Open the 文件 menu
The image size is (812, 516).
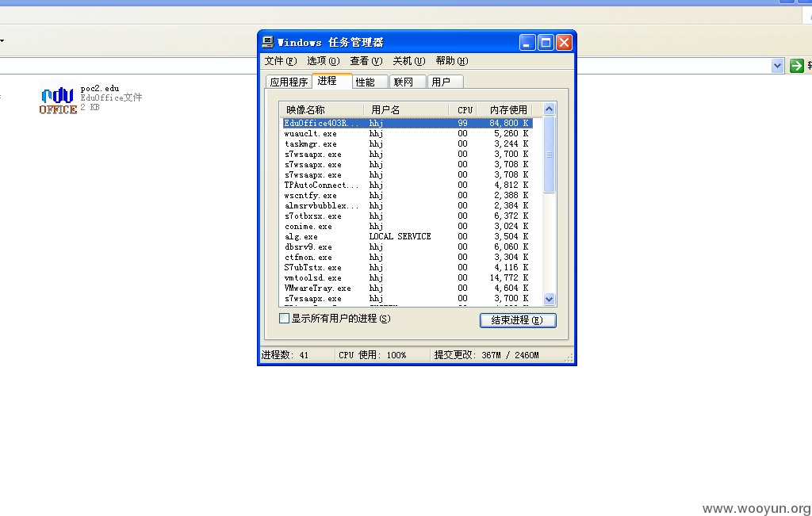[280, 61]
